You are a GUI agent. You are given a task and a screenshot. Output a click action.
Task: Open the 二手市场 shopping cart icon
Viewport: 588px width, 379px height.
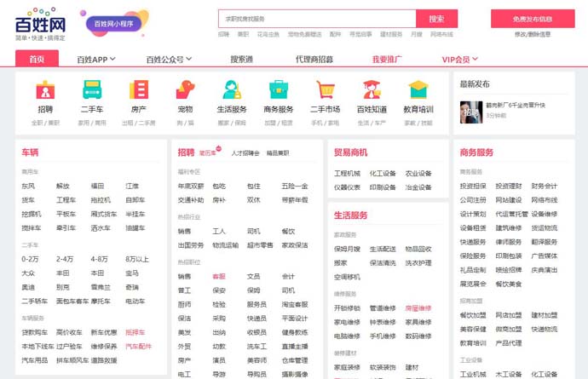[x=326, y=89]
